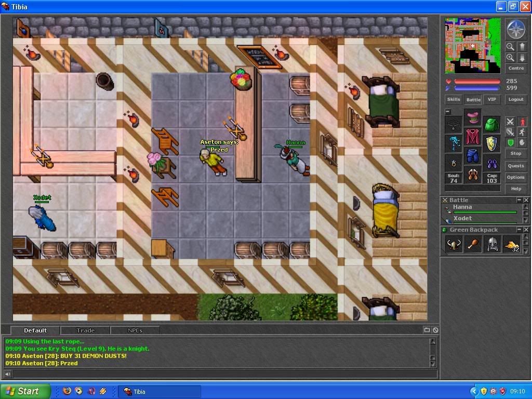Image resolution: width=532 pixels, height=399 pixels.
Task: Open new chat channel icon
Action: point(427,330)
